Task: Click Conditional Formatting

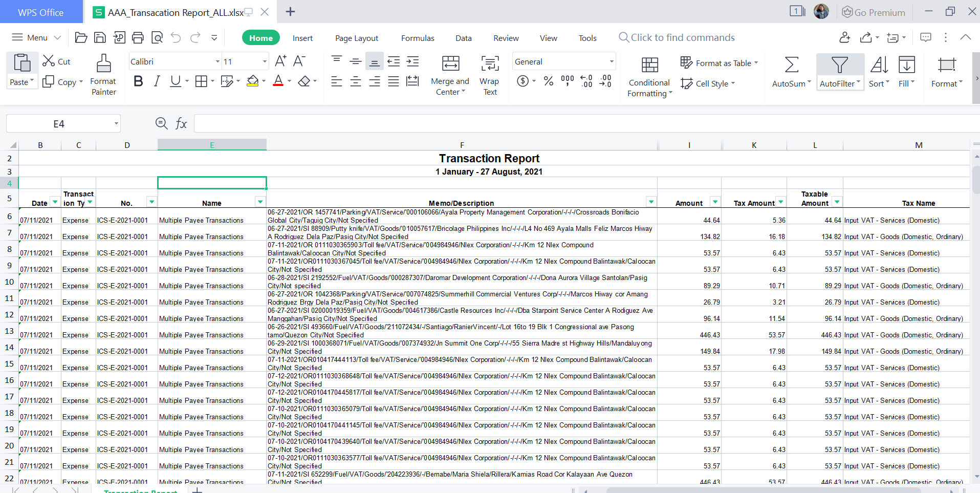Action: pos(649,77)
